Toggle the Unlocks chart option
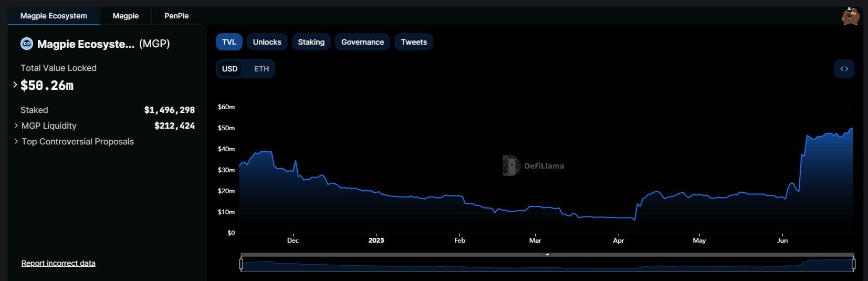The image size is (868, 281). coord(267,42)
